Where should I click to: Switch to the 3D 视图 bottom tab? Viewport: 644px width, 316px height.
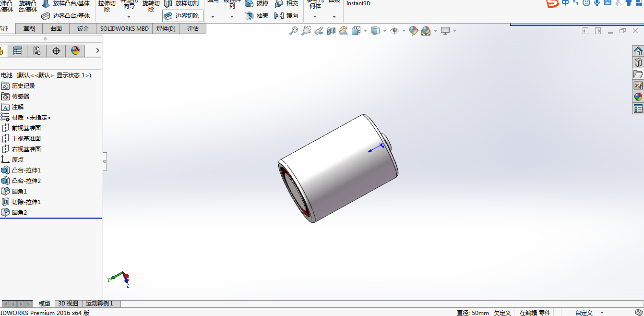(x=68, y=304)
